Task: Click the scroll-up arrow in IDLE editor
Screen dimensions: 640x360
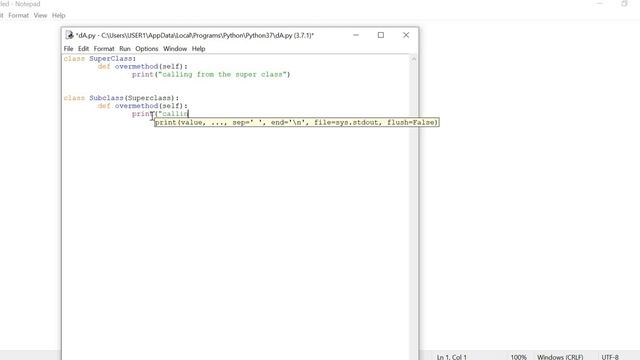Action: tap(413, 59)
